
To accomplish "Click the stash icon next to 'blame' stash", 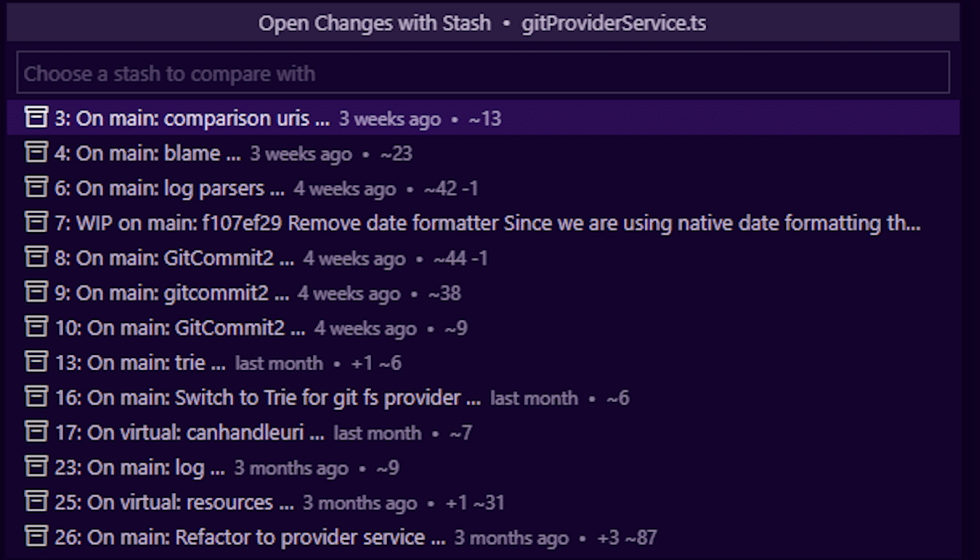I will (36, 153).
